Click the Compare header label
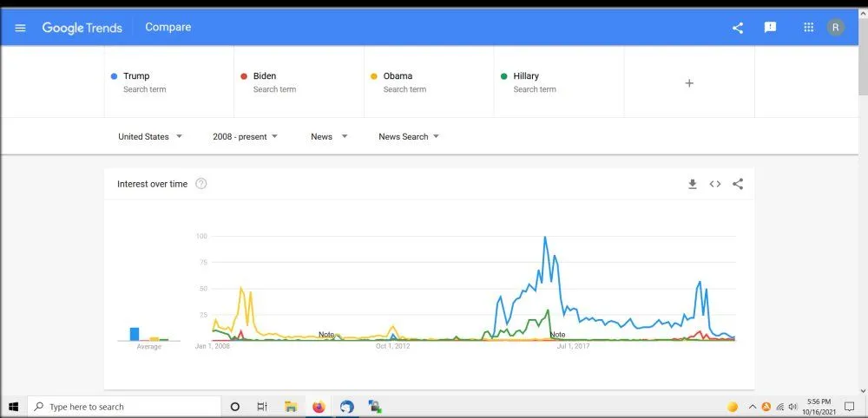This screenshot has width=868, height=418. [168, 28]
